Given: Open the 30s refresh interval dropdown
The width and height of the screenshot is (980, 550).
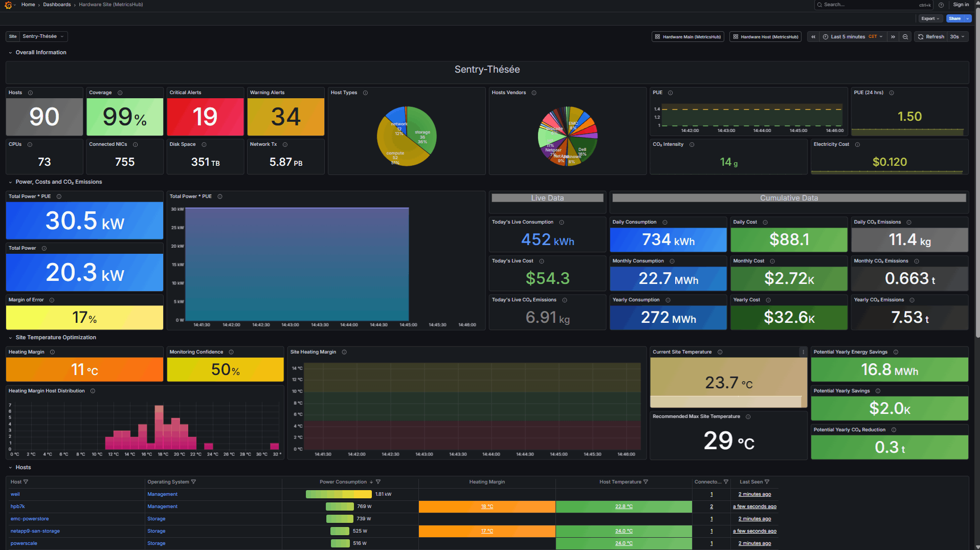Looking at the screenshot, I should pyautogui.click(x=957, y=37).
